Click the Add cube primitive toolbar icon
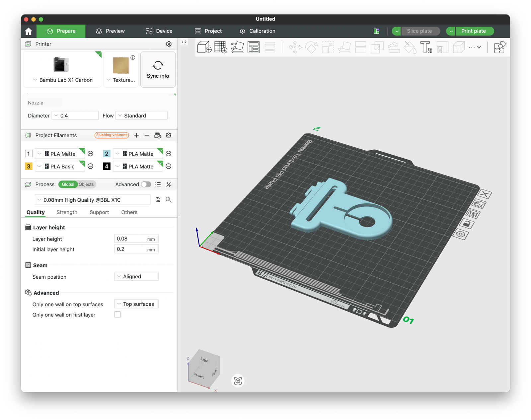Viewport: 531px width, 420px height. pos(204,47)
